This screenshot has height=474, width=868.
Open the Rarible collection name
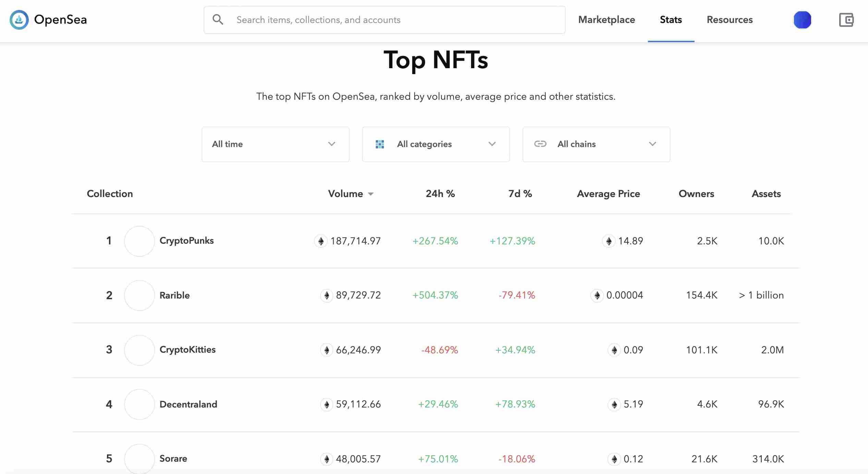point(174,295)
